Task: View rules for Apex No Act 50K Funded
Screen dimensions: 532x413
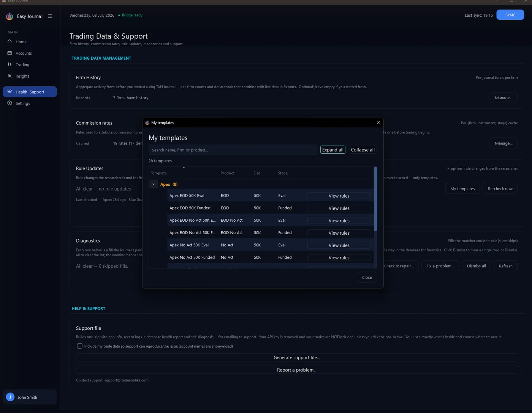Action: click(x=339, y=257)
